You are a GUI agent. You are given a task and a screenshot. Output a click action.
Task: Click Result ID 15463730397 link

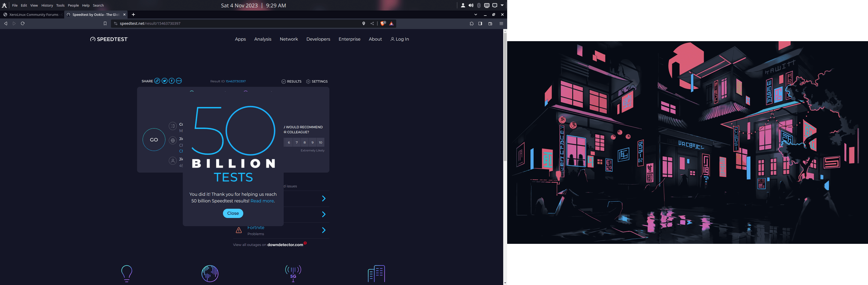236,82
